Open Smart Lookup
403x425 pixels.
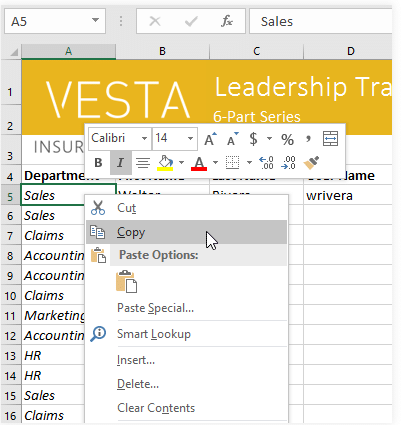point(154,334)
